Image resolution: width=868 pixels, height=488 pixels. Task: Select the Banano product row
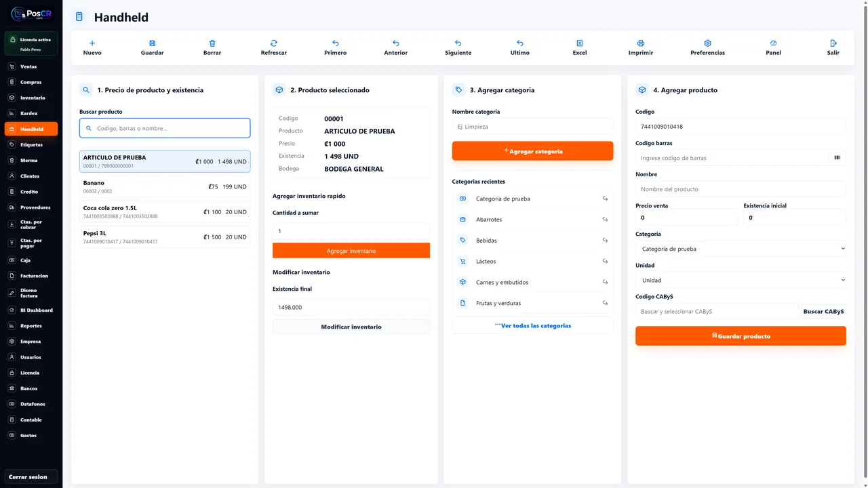click(x=165, y=186)
